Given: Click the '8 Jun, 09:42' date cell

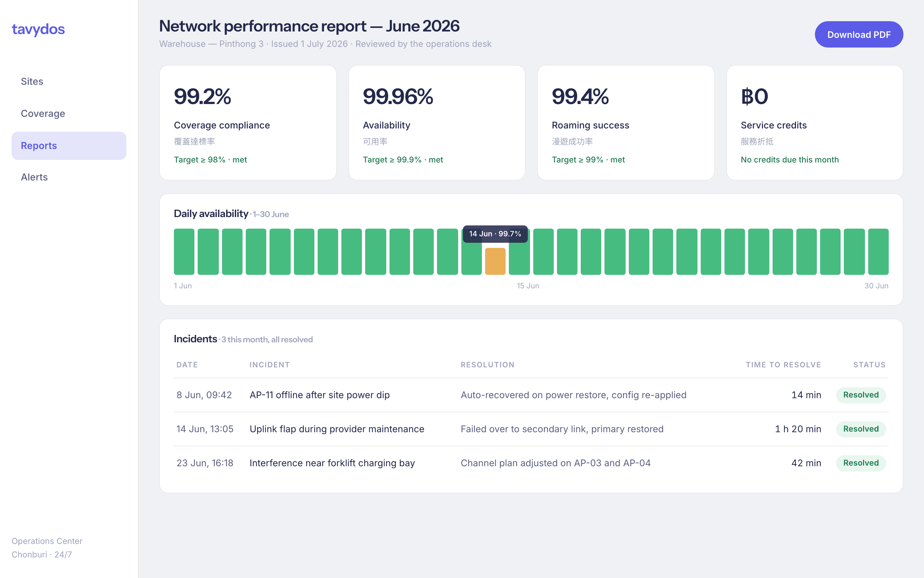Looking at the screenshot, I should 204,395.
